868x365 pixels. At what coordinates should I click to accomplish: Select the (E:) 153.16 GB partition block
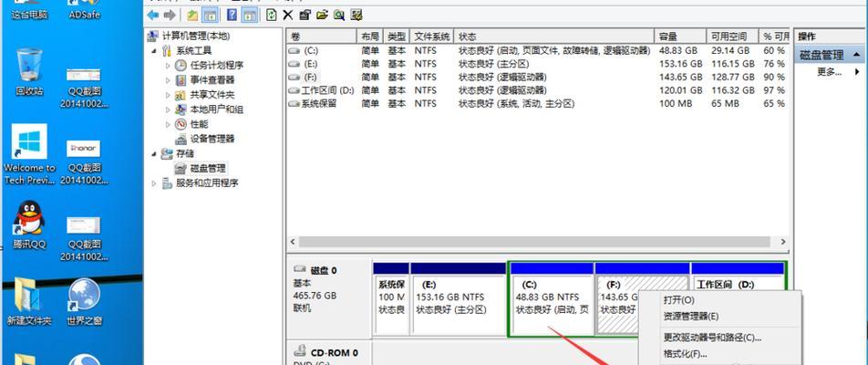(x=459, y=298)
